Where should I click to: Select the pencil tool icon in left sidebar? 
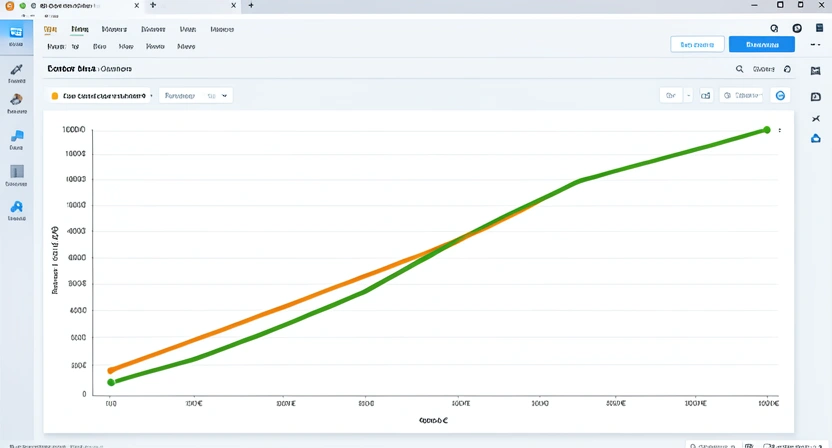(x=16, y=70)
